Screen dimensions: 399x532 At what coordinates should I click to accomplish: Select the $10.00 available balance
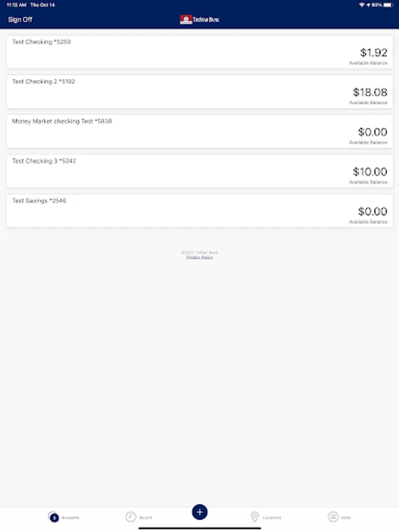pos(370,171)
